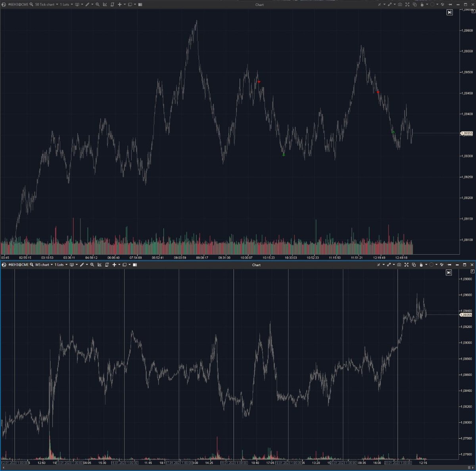
Task: Click the volume bars icon on the M5 toolbar
Action: click(x=135, y=265)
